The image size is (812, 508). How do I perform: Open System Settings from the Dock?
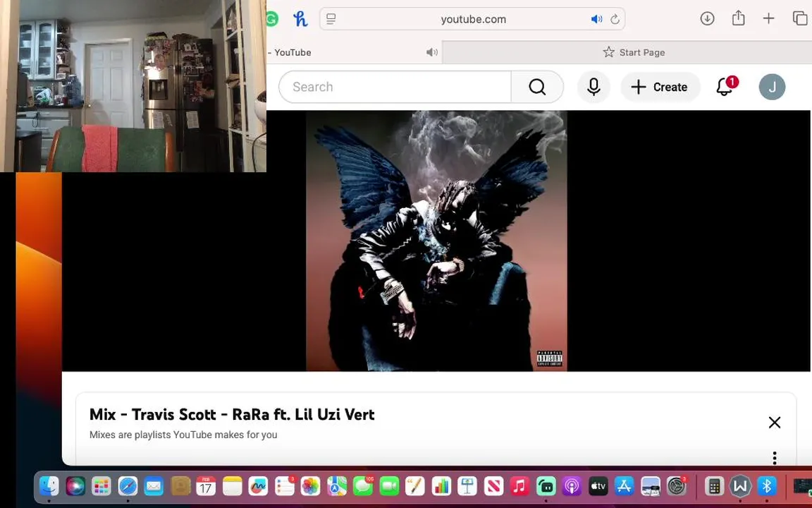pyautogui.click(x=677, y=486)
